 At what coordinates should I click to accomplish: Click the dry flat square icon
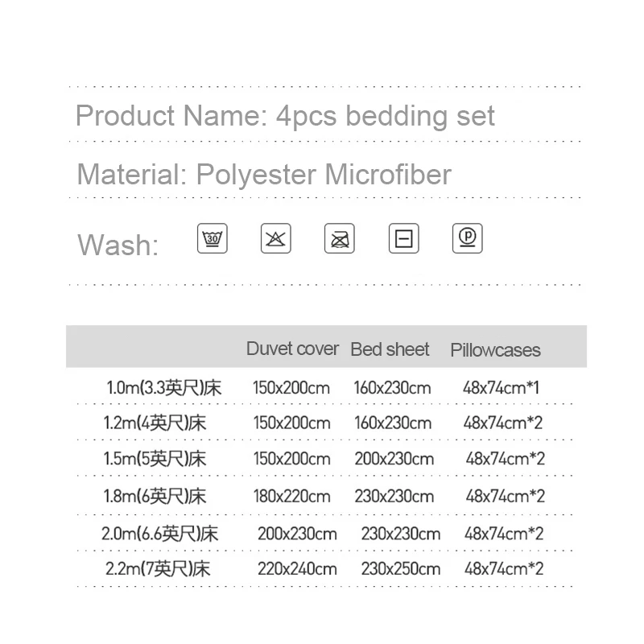tap(403, 239)
